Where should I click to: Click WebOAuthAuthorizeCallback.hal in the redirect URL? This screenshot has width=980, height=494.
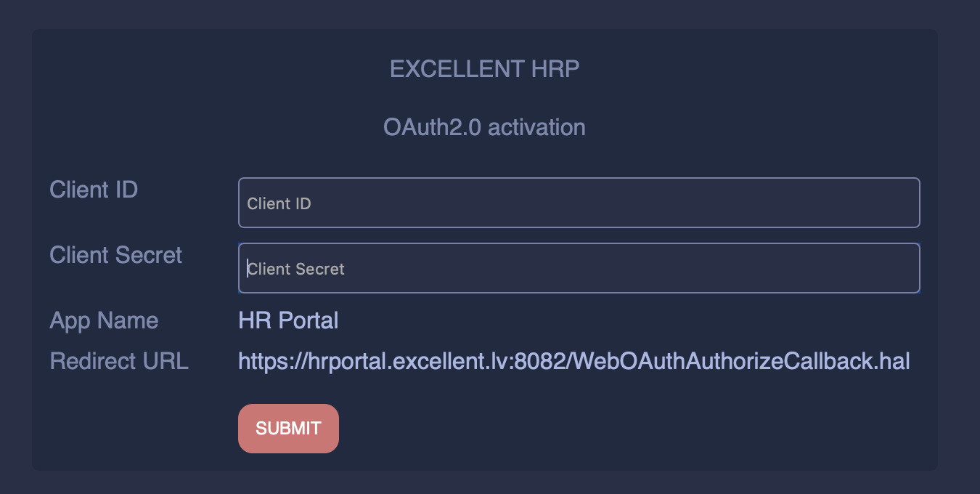pos(743,361)
